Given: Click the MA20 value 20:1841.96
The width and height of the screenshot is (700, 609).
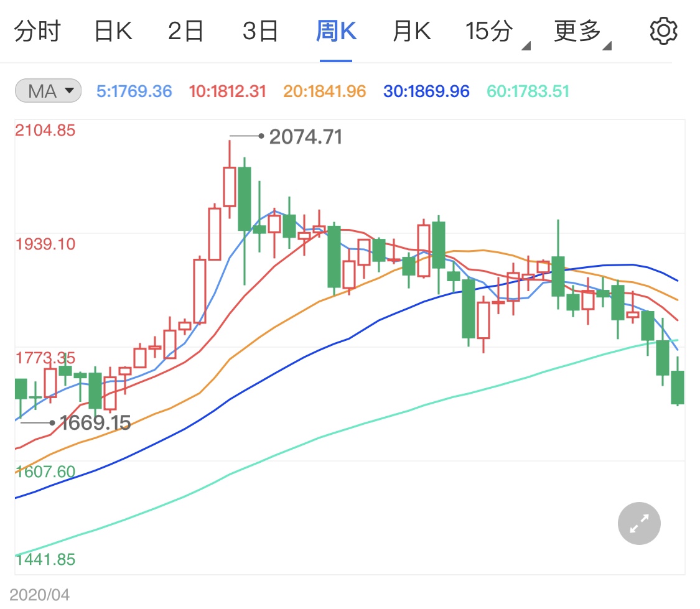Looking at the screenshot, I should (x=325, y=91).
